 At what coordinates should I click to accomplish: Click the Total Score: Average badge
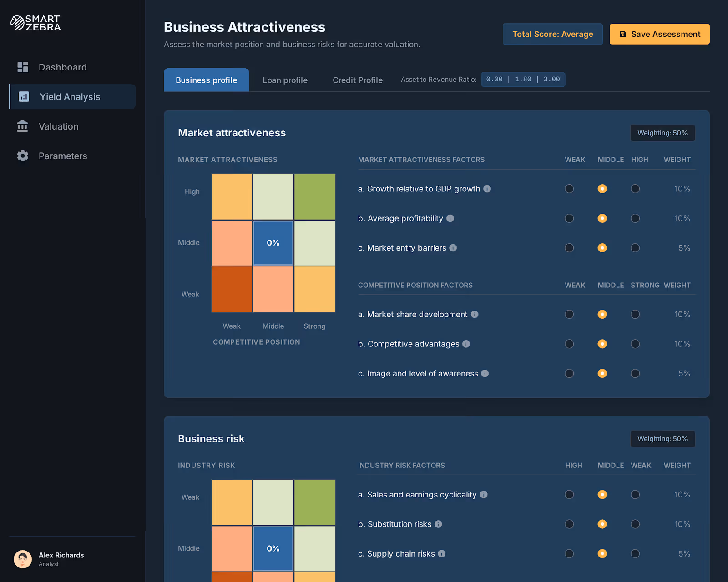click(553, 34)
